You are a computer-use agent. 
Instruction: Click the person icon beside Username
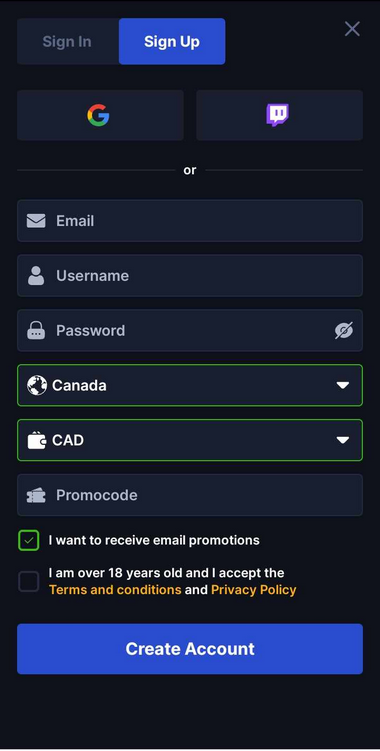(x=36, y=276)
